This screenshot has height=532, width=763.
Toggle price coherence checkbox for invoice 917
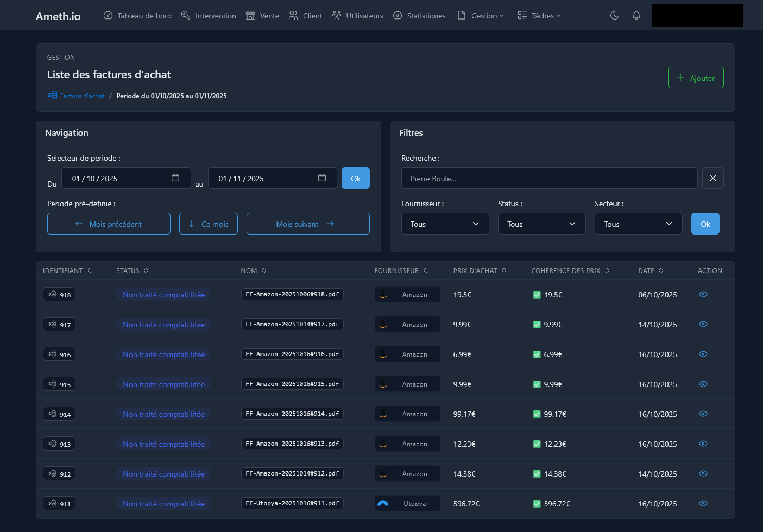(537, 325)
